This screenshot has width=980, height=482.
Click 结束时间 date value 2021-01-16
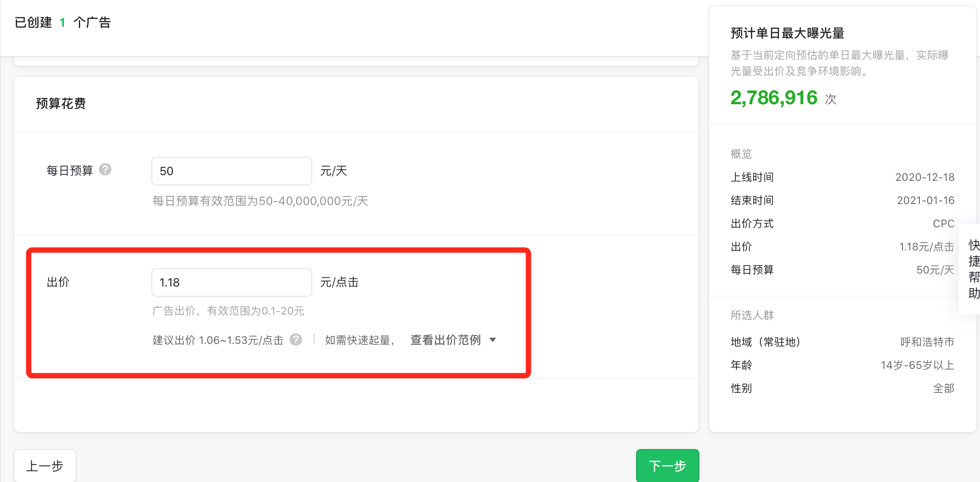click(x=925, y=200)
